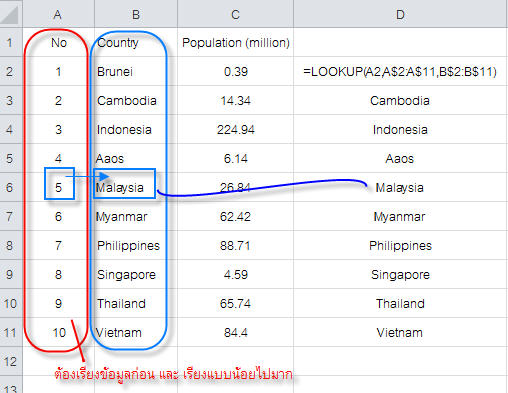Select population value 0.39
The width and height of the screenshot is (508, 393).
pyautogui.click(x=235, y=71)
